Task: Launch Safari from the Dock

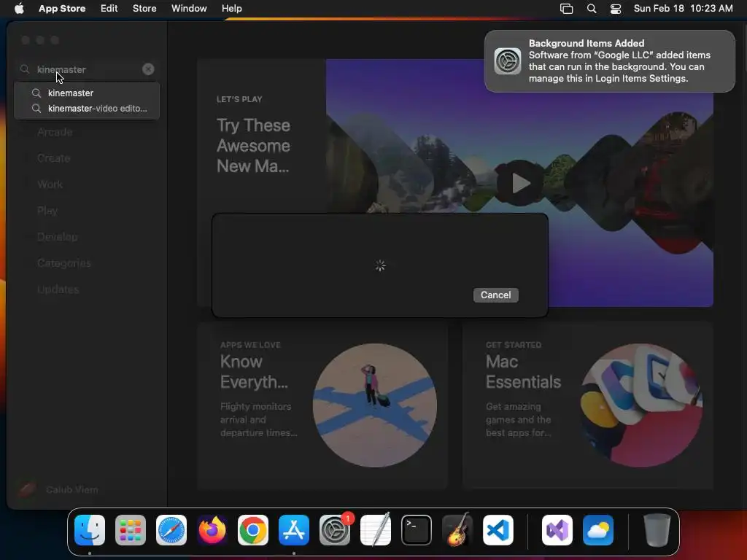Action: point(171,530)
